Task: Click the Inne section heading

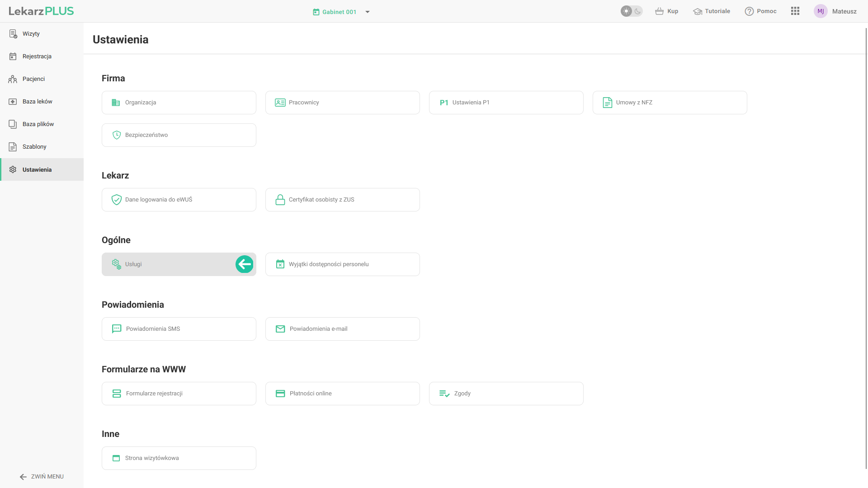Action: (110, 434)
